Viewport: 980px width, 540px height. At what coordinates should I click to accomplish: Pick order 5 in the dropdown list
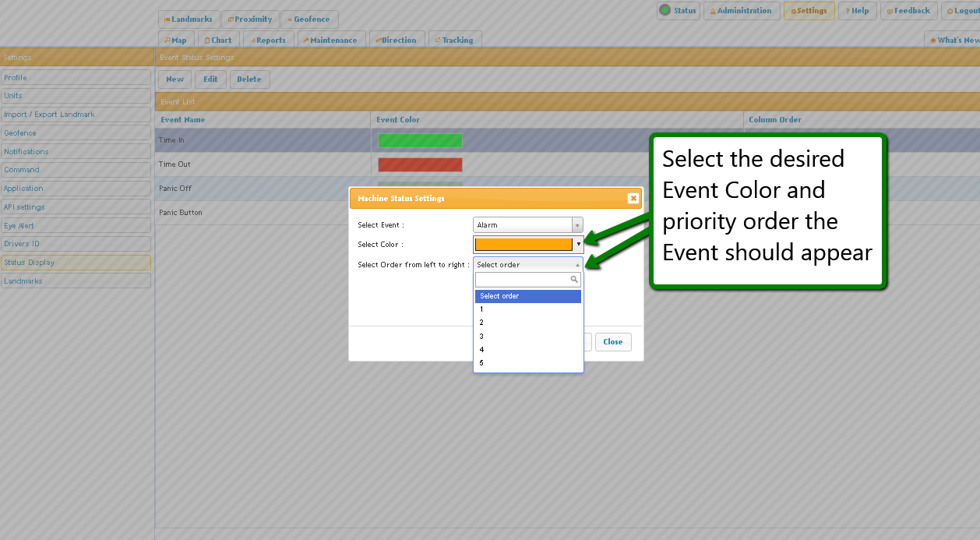(482, 363)
